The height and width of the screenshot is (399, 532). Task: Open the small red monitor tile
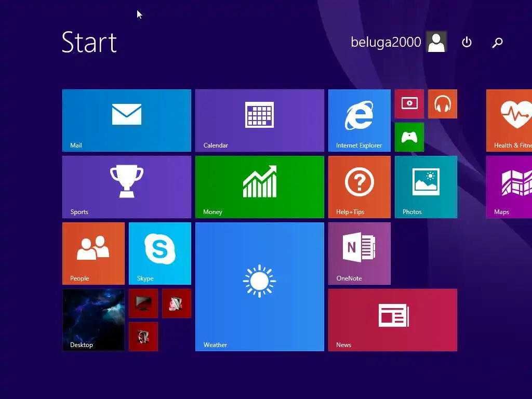point(143,303)
